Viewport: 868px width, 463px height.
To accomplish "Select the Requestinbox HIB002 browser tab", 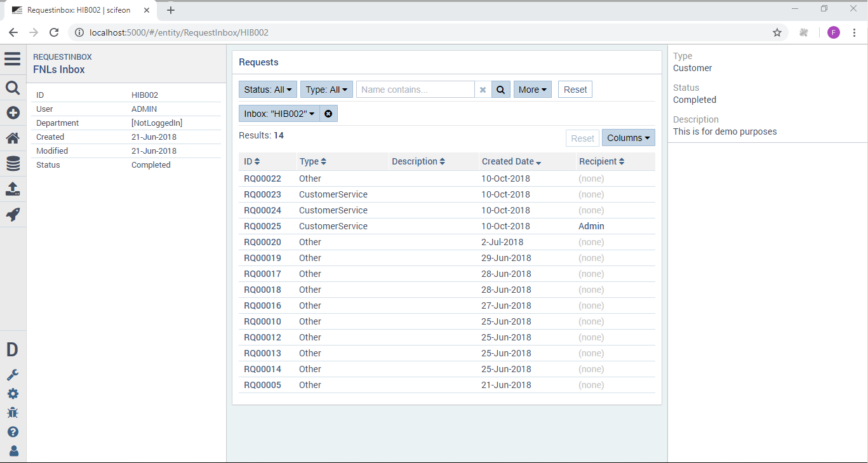I will click(79, 10).
